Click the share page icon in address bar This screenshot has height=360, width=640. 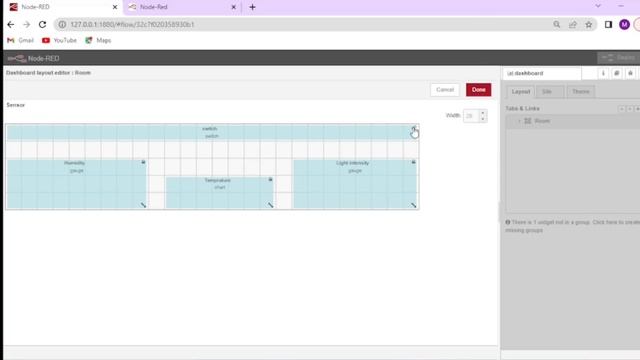(x=573, y=24)
